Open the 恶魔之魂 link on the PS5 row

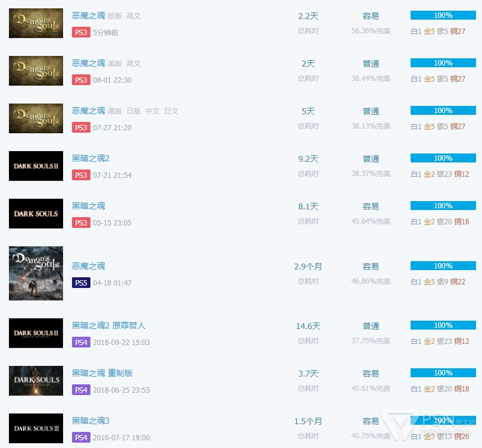pyautogui.click(x=89, y=266)
